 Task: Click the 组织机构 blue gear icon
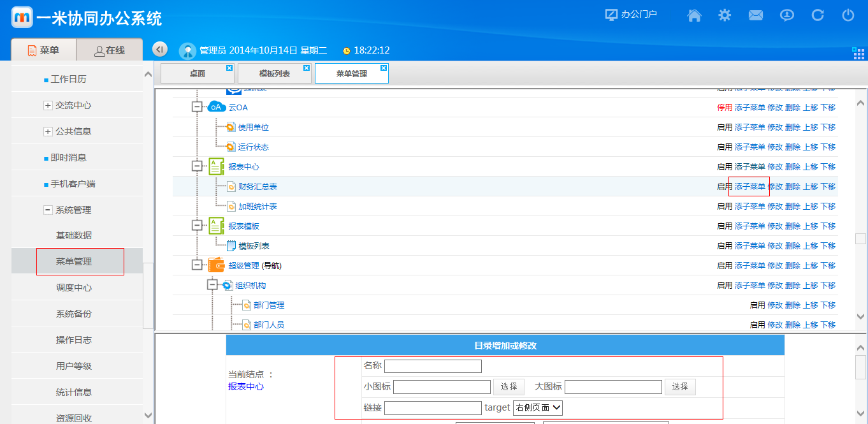227,285
